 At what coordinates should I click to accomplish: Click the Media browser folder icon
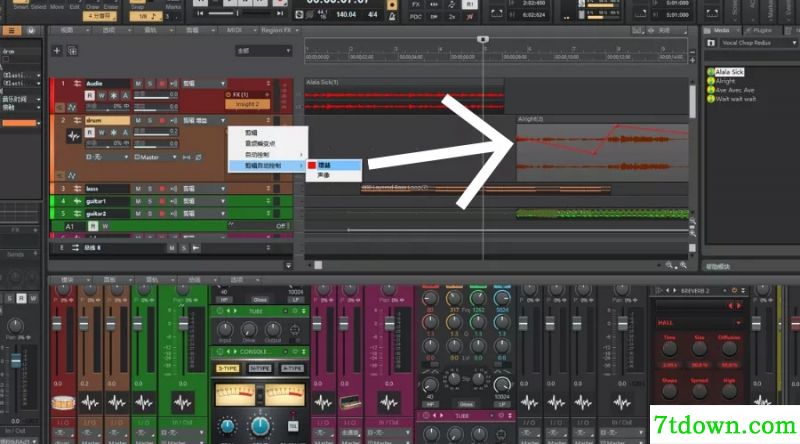pyautogui.click(x=711, y=43)
